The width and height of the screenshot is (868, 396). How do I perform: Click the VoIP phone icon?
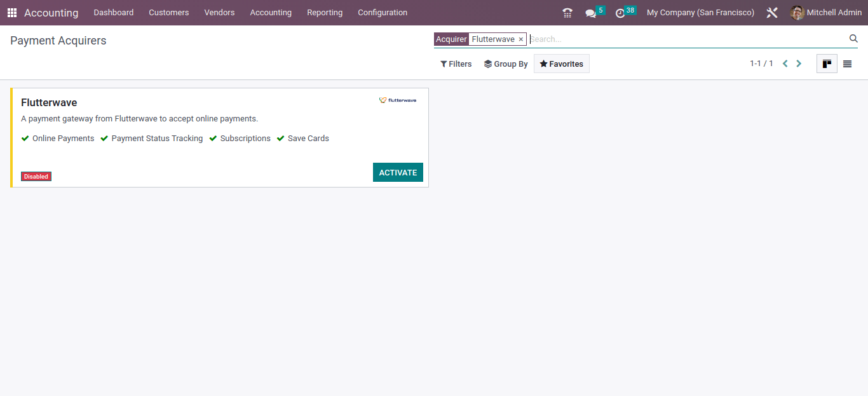tap(567, 13)
